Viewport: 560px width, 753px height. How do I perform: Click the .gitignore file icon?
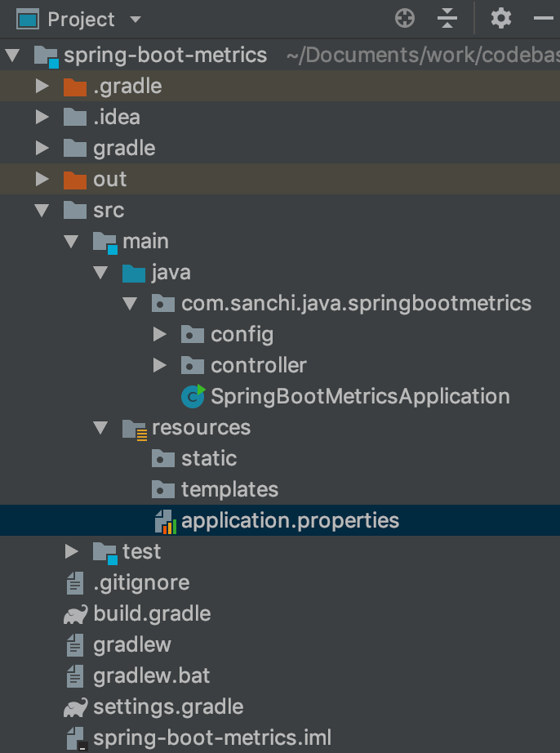pyautogui.click(x=75, y=582)
